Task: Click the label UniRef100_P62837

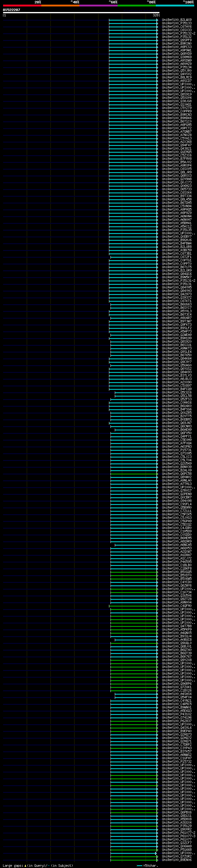Action: (176, 721)
